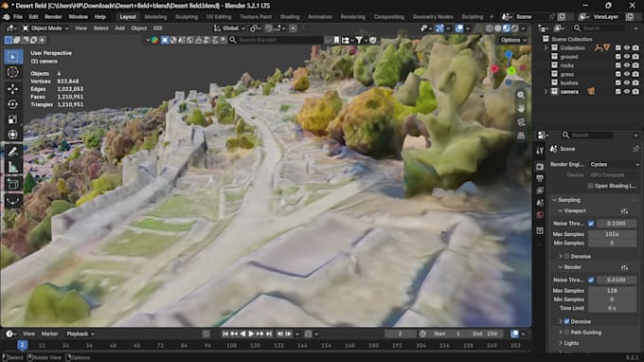Image resolution: width=644 pixels, height=362 pixels.
Task: Select the Cursor tool
Action: [x=12, y=72]
